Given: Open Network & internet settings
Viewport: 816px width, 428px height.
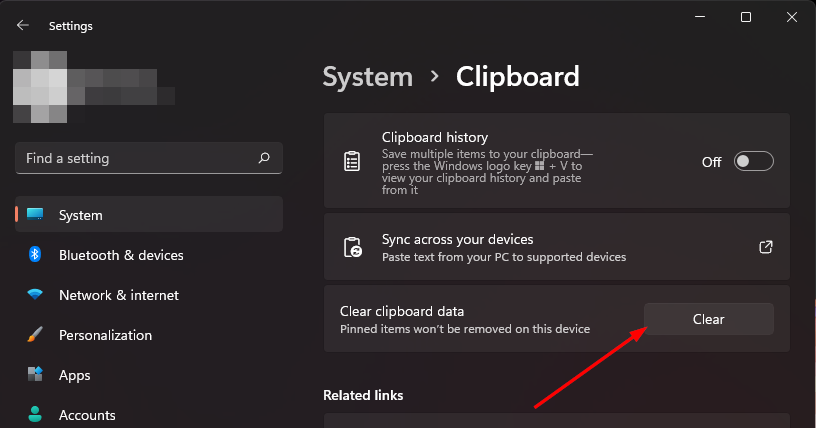Looking at the screenshot, I should coord(118,295).
